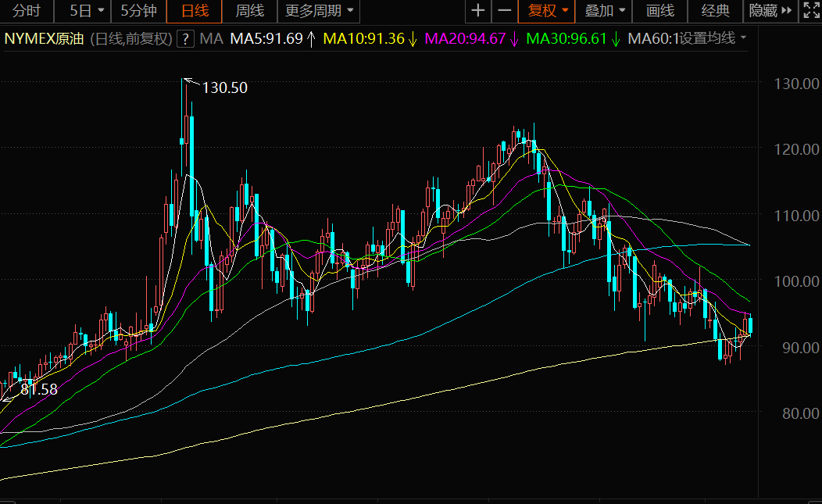
Task: Click the MA10 down arrow indicator
Action: (x=413, y=39)
